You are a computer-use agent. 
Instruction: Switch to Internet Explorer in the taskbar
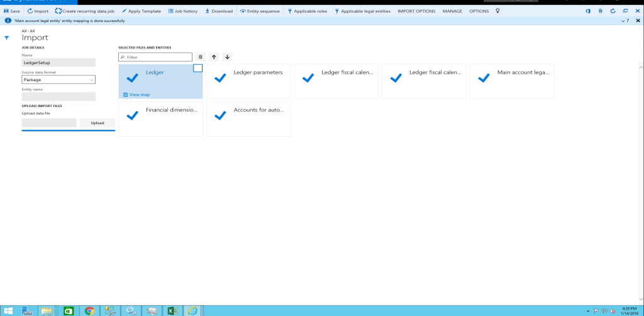click(192, 311)
